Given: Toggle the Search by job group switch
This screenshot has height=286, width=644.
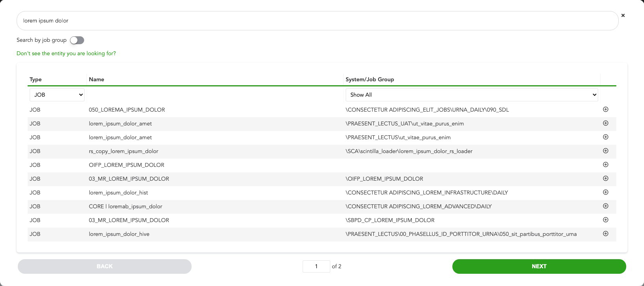Looking at the screenshot, I should (x=77, y=40).
